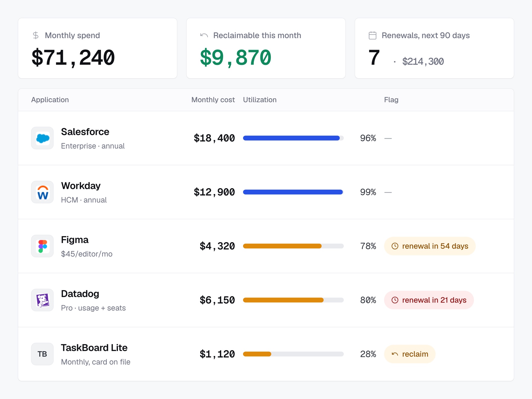This screenshot has height=399, width=532.
Task: Select the TaskBoard Lite application name
Action: point(94,348)
